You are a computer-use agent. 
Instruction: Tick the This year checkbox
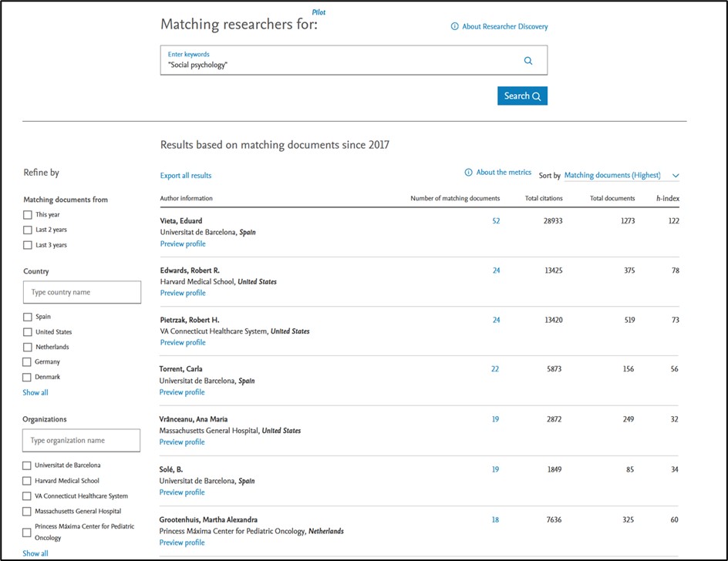tap(29, 215)
